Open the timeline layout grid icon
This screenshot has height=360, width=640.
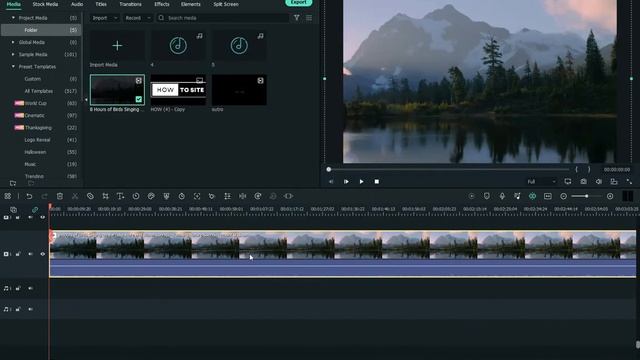click(x=8, y=196)
